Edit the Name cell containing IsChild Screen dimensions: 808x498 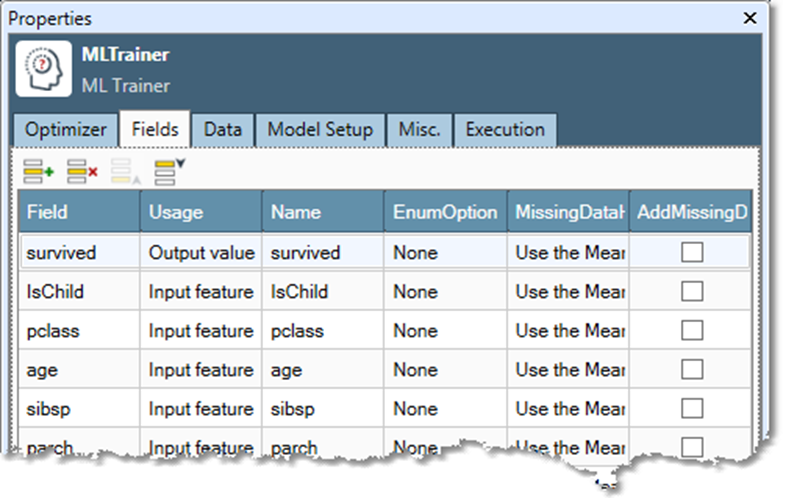pos(323,292)
